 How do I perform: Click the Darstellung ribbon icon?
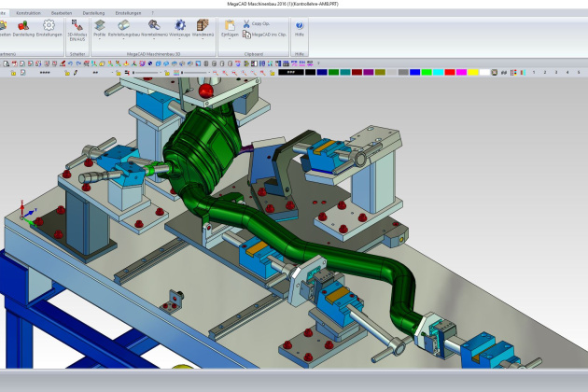pos(23,27)
